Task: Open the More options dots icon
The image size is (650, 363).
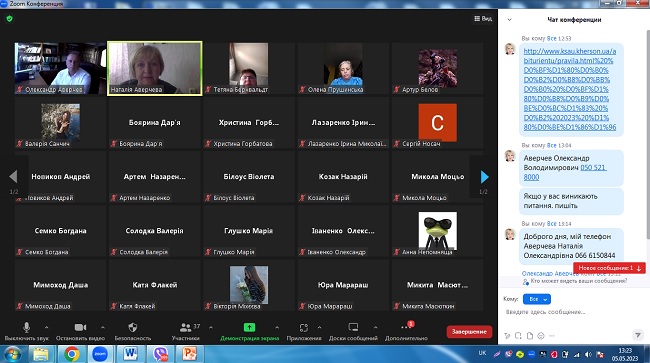Action: point(405,327)
